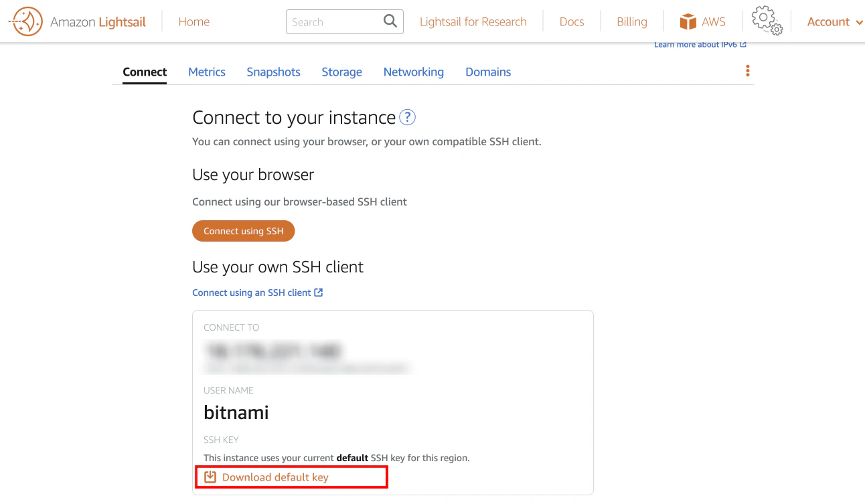Open the Billing page
Screen dimensions: 865x504
coord(632,21)
